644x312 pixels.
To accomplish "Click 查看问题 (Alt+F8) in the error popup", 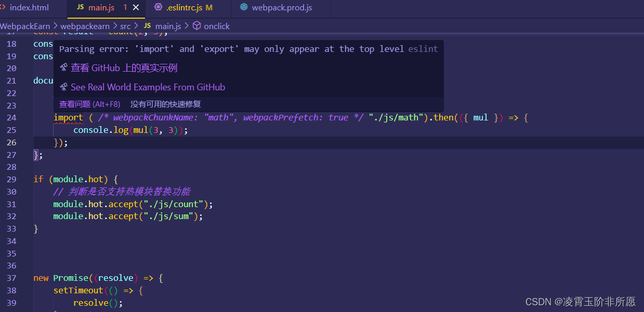I will click(89, 104).
